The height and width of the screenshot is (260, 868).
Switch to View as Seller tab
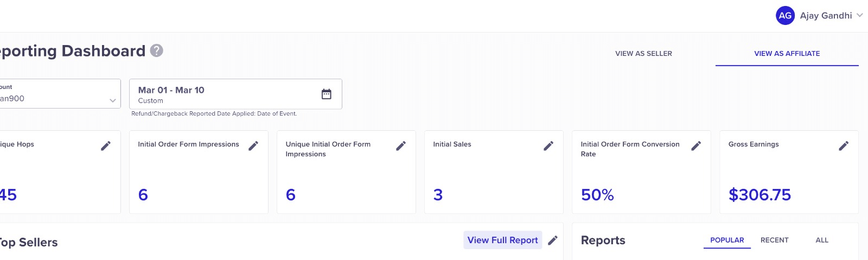coord(643,54)
